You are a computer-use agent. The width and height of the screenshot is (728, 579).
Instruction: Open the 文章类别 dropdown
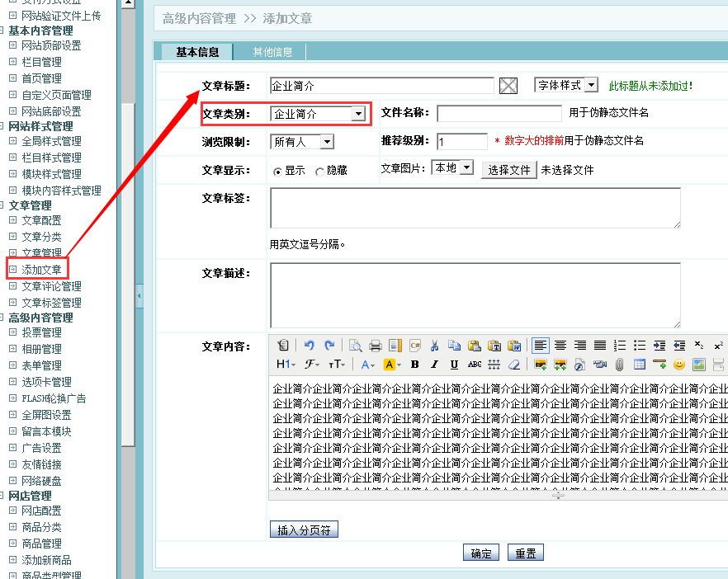tap(358, 114)
